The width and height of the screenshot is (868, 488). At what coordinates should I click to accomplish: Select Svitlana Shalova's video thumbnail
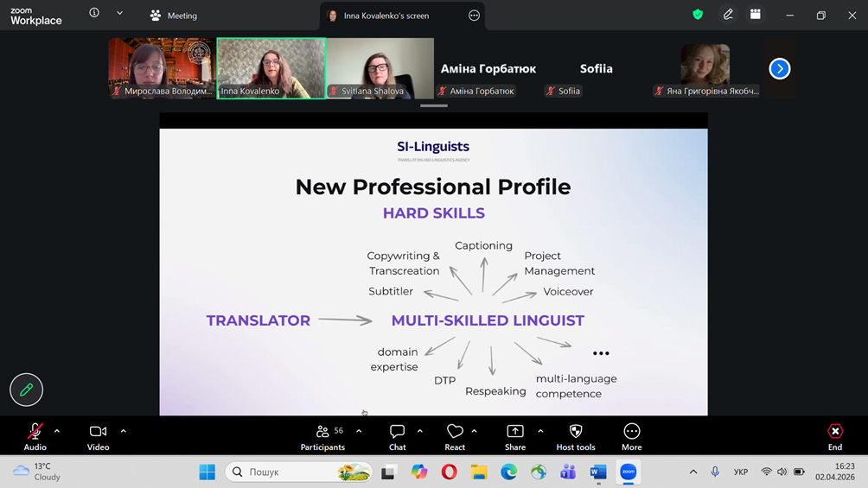click(380, 68)
